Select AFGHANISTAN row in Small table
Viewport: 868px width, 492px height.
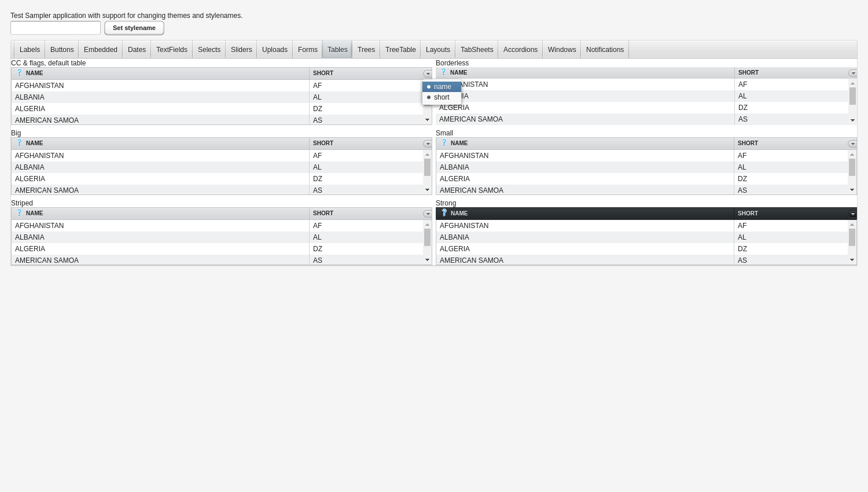pyautogui.click(x=642, y=156)
